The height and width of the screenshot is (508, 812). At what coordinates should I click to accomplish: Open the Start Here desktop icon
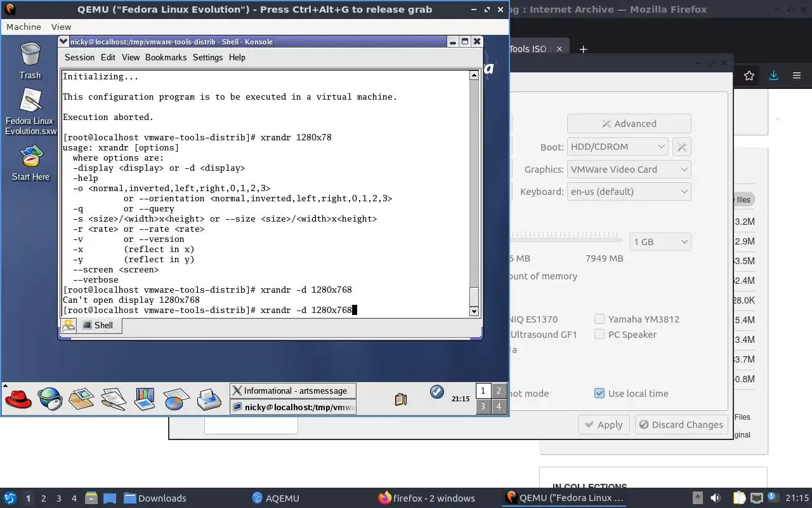(x=30, y=163)
